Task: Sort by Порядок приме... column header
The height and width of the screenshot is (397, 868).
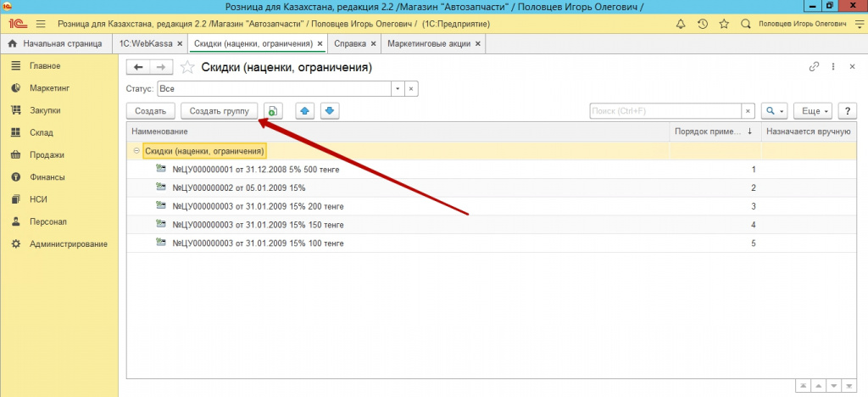Action: point(715,131)
